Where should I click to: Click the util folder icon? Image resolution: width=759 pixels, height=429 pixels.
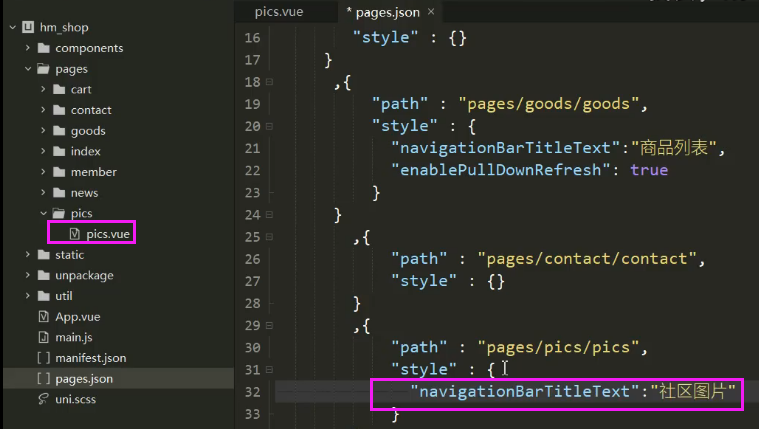pyautogui.click(x=44, y=295)
